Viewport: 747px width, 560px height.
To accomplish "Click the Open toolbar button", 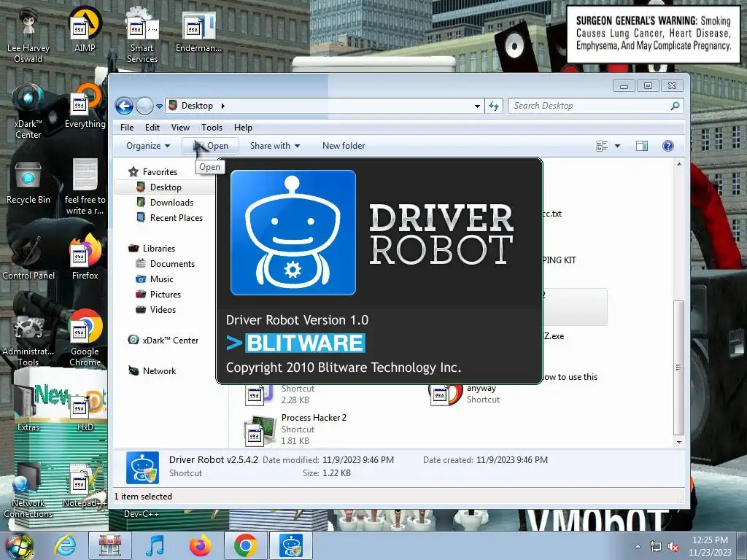I will click(x=210, y=146).
